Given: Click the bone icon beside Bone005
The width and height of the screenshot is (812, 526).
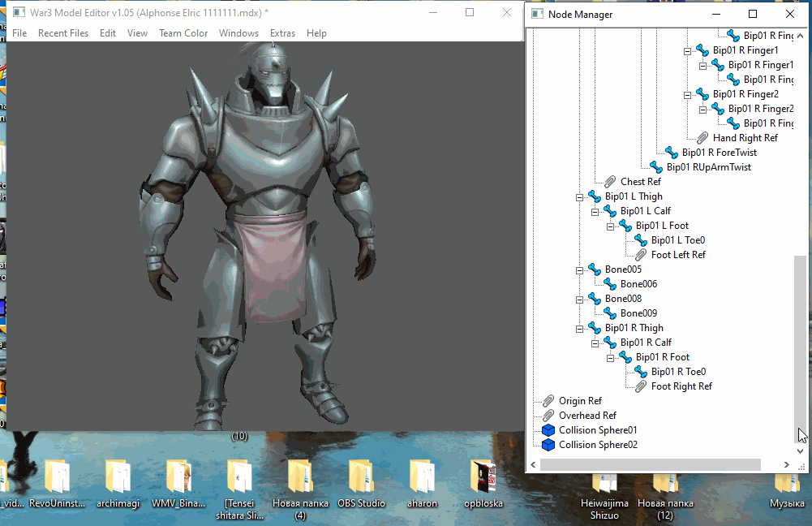Looking at the screenshot, I should click(x=595, y=269).
